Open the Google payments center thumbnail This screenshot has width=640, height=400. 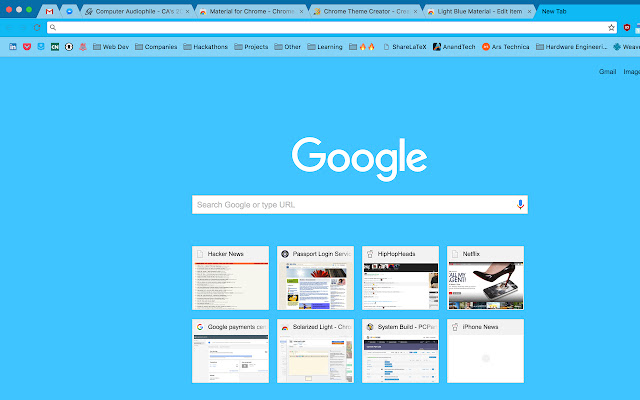point(231,351)
